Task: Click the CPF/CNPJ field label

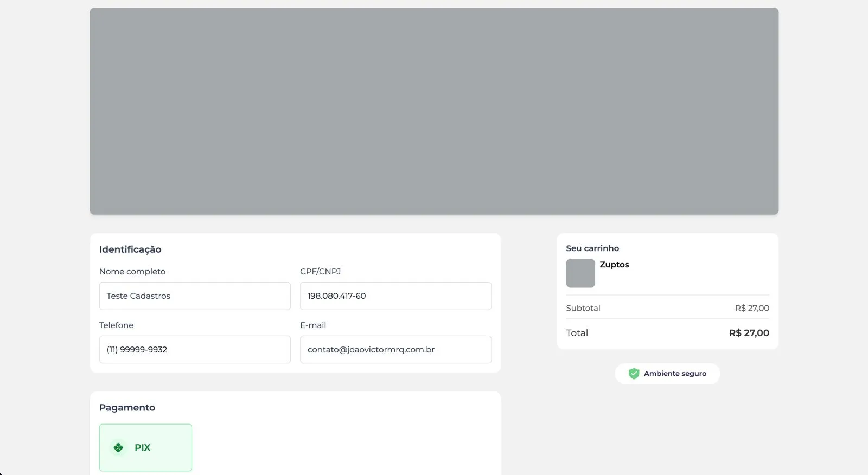Action: click(320, 272)
